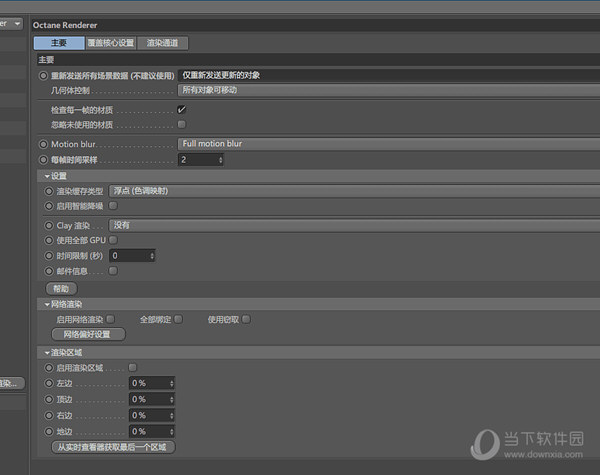Click the animation dot beside 地边
The image size is (600, 475).
(x=49, y=431)
